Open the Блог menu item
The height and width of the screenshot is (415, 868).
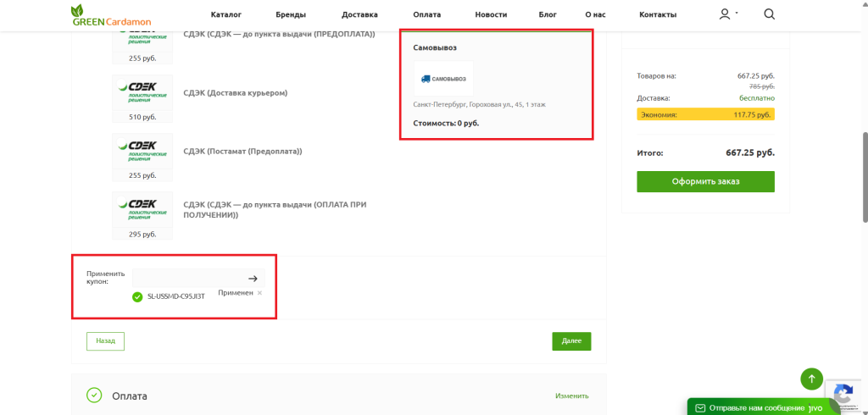[548, 15]
